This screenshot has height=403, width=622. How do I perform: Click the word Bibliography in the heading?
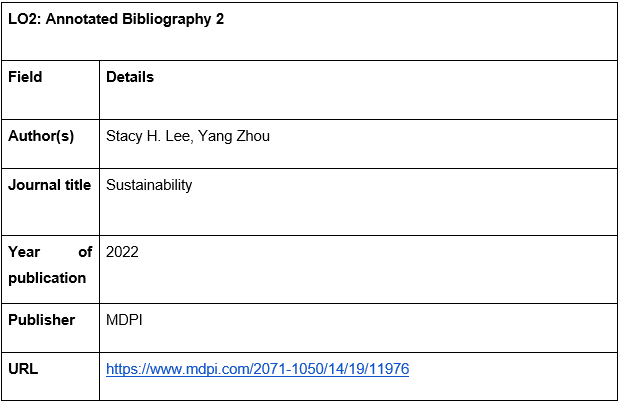point(167,19)
